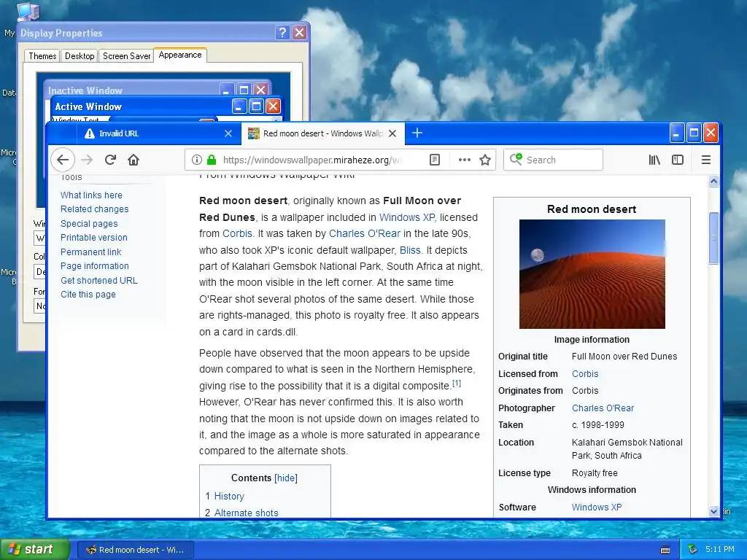Open the Related changes link
Image resolution: width=747 pixels, height=560 pixels.
94,209
